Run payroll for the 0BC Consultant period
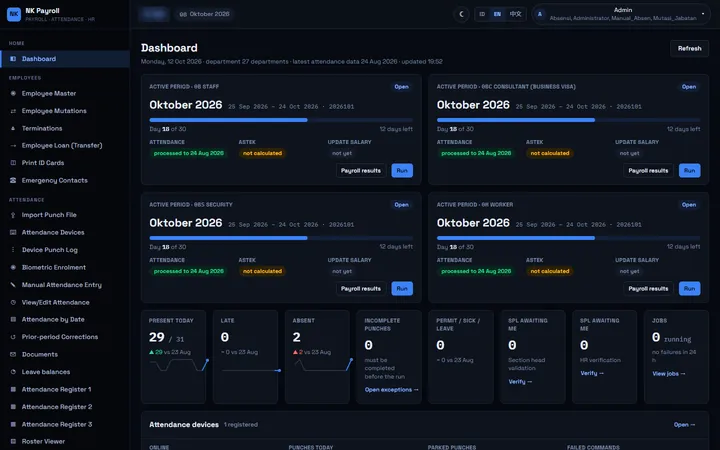The image size is (720, 450). pyautogui.click(x=689, y=170)
